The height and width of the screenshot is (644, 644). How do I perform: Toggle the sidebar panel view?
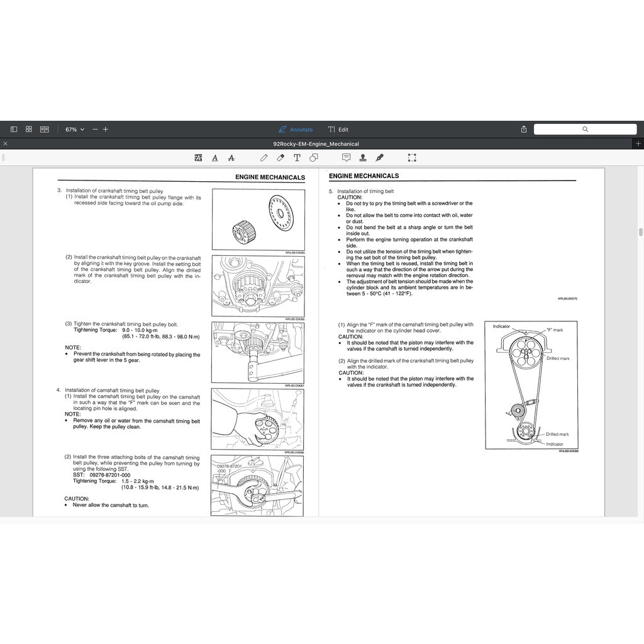14,129
